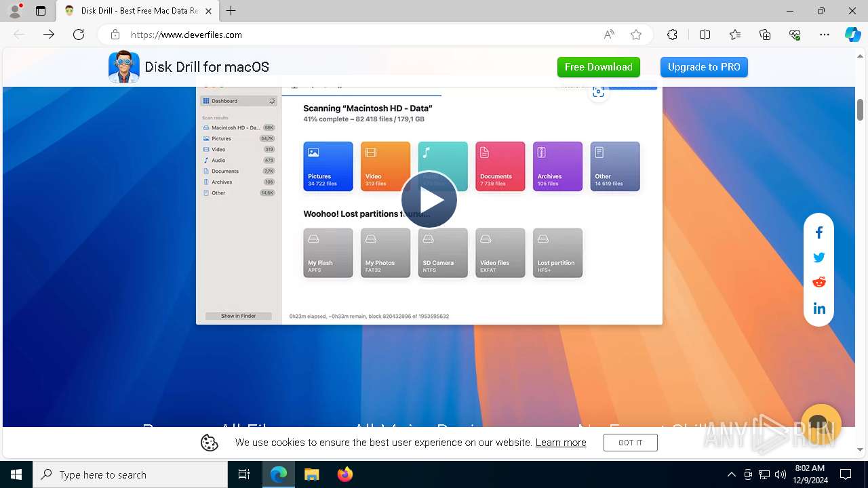This screenshot has height=488, width=868.
Task: Open the Disk Drill mascot logo
Action: point(124,67)
